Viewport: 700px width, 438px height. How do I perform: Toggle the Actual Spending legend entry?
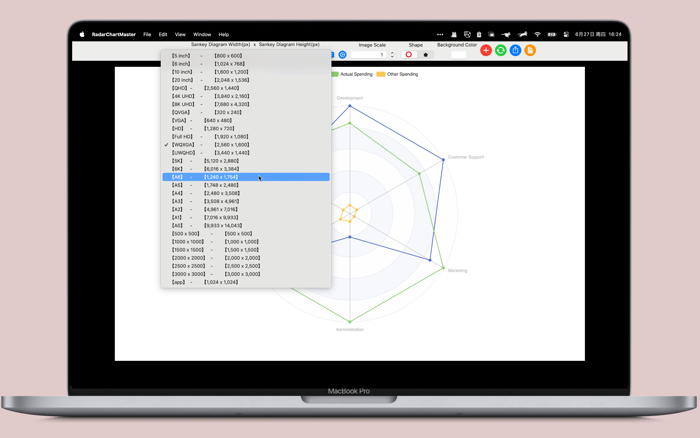click(352, 74)
